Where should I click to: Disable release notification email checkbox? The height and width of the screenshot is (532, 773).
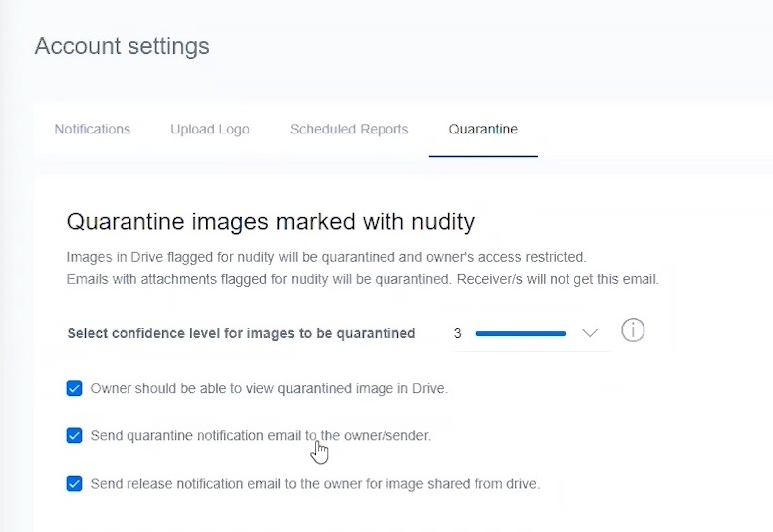74,483
